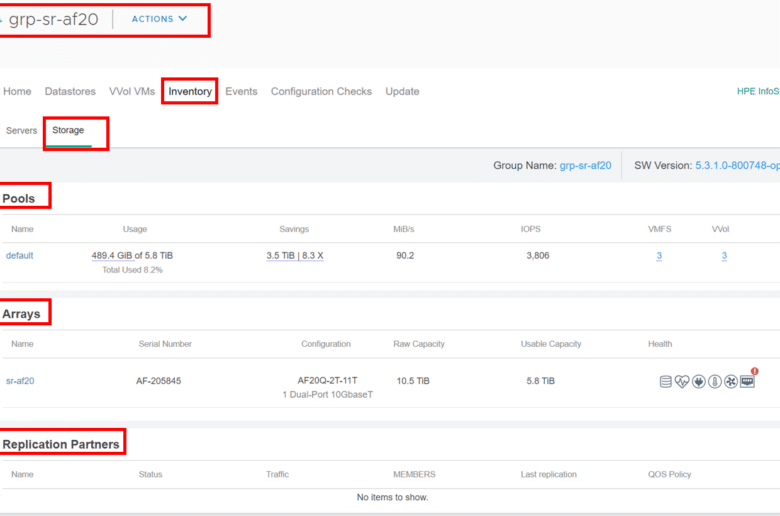Image resolution: width=780 pixels, height=516 pixels.
Task: Click the MEMBERS column header
Action: click(414, 474)
